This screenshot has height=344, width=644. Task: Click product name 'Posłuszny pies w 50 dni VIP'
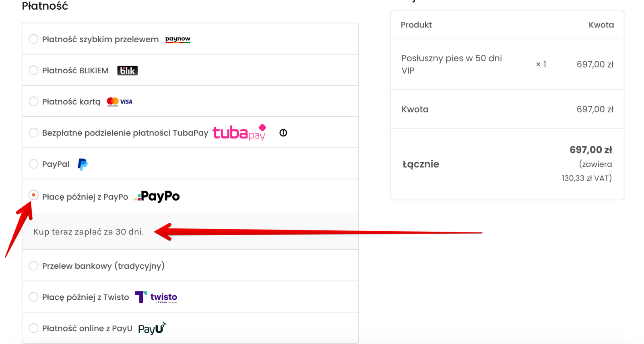click(451, 64)
